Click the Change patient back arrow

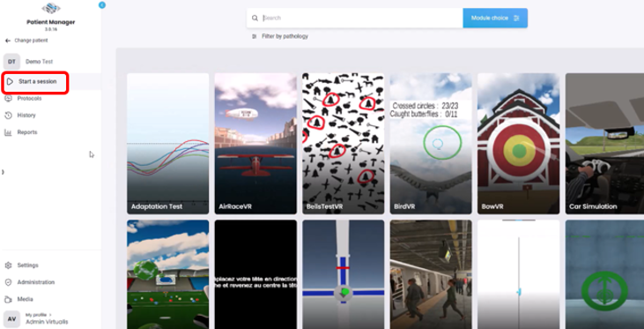[x=7, y=41]
